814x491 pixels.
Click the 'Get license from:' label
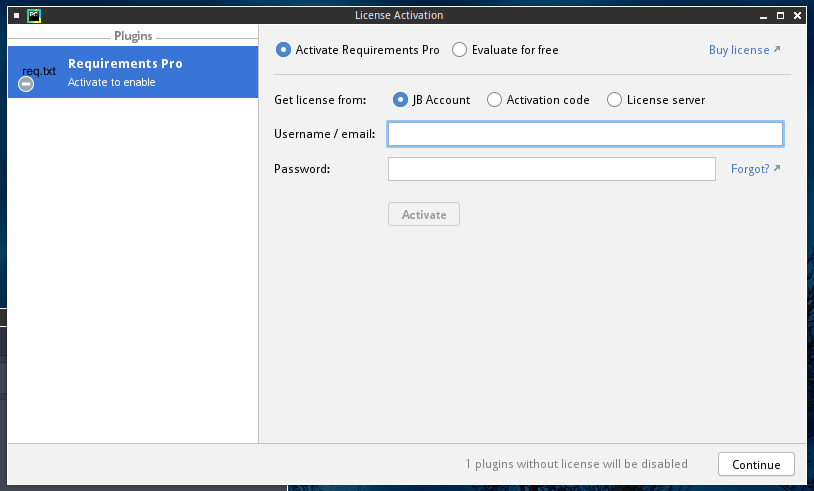tap(320, 100)
